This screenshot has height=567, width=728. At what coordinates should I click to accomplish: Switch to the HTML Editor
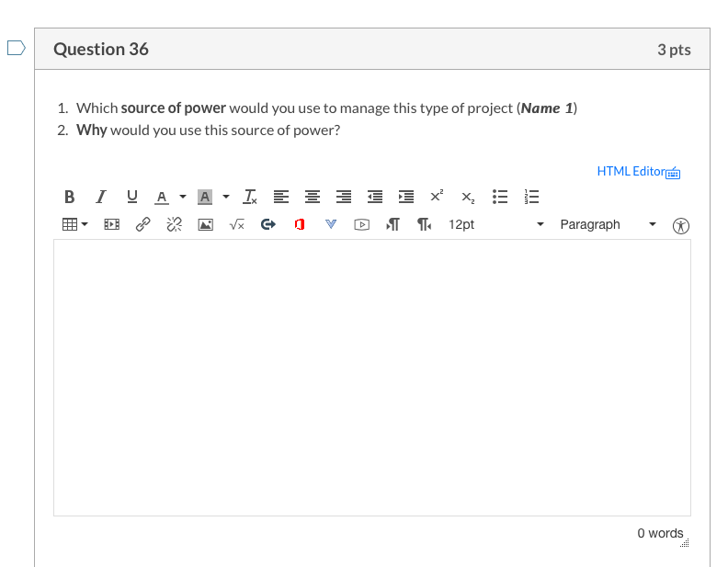[631, 171]
